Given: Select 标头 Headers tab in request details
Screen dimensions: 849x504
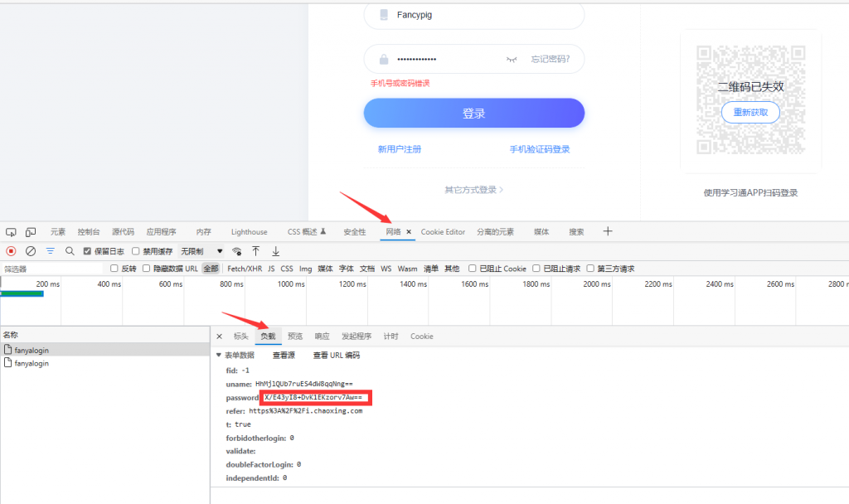Looking at the screenshot, I should pos(241,337).
